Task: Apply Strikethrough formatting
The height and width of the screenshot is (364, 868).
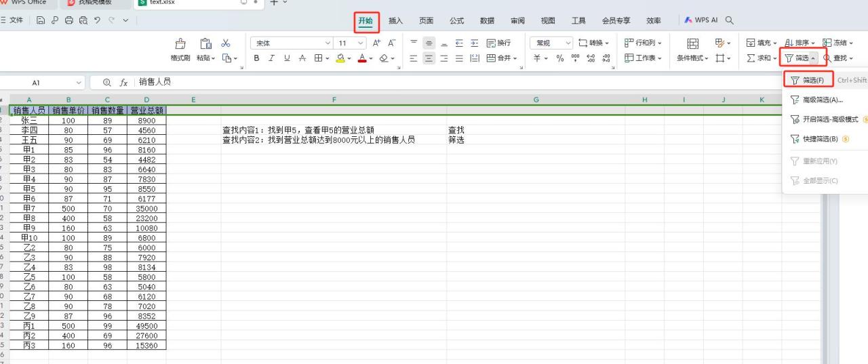Action: coord(302,58)
